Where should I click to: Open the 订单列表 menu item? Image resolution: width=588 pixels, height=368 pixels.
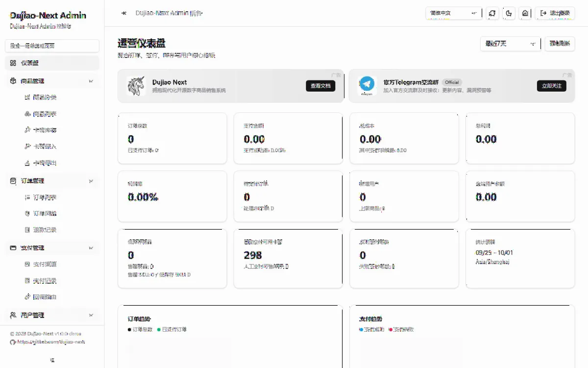57,197
